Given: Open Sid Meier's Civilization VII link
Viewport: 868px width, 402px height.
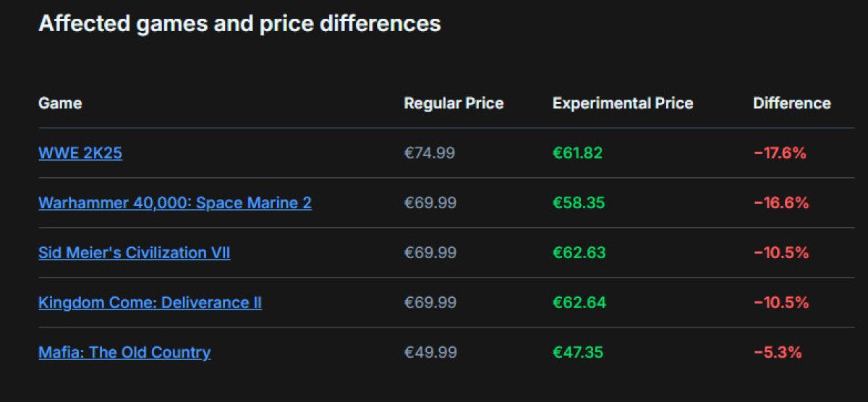Looking at the screenshot, I should (x=135, y=253).
